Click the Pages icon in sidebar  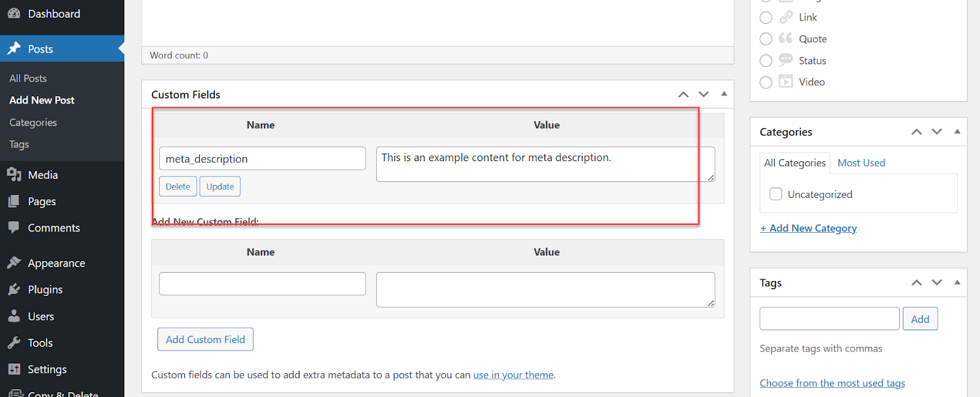tap(13, 202)
